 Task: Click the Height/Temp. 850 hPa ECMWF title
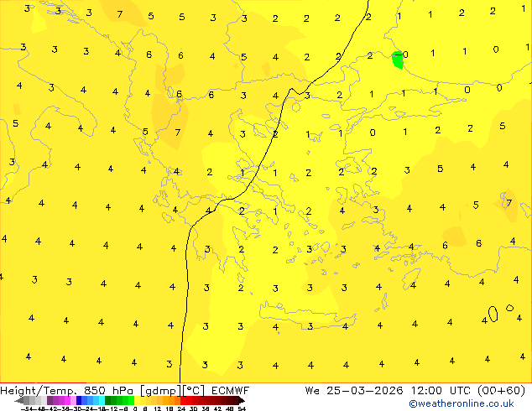(x=124, y=390)
